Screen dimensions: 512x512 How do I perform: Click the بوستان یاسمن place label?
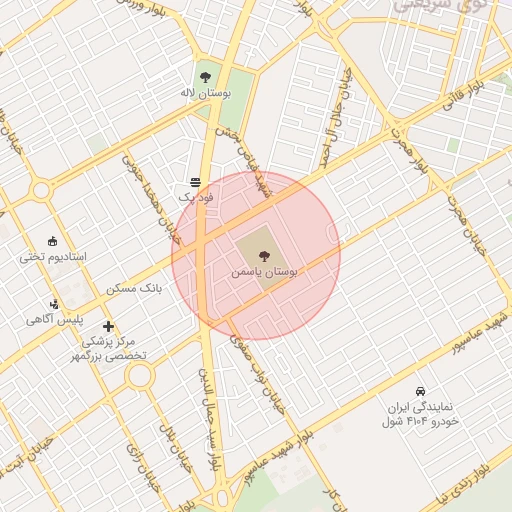tap(264, 273)
